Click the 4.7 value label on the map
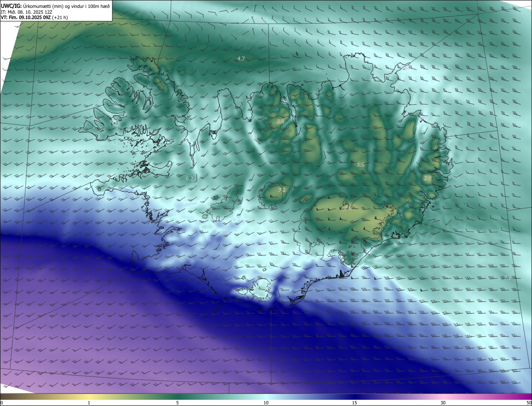The height and width of the screenshot is (406, 532). pyautogui.click(x=241, y=59)
